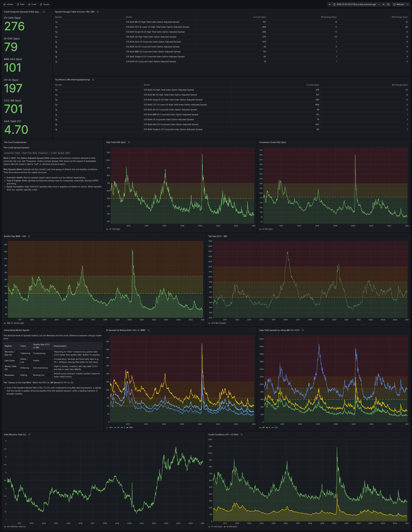Open the Top Movers panel info icon
The image size is (412, 532).
click(93, 80)
